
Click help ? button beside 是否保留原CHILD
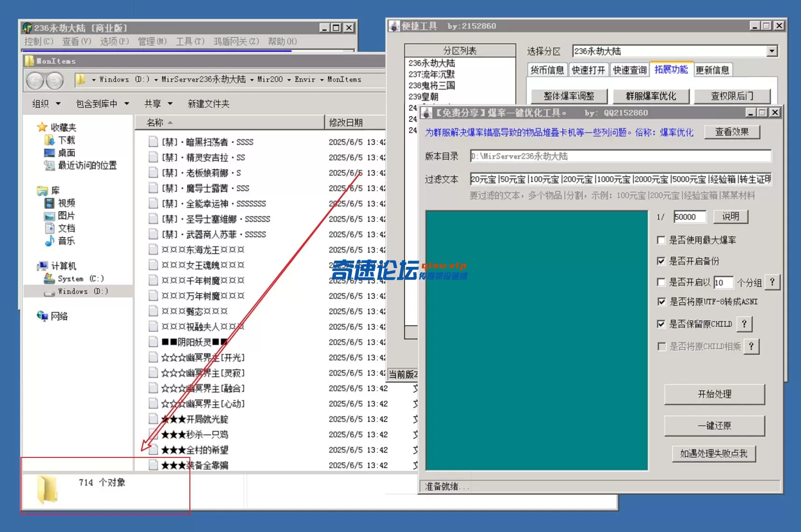[x=744, y=324]
